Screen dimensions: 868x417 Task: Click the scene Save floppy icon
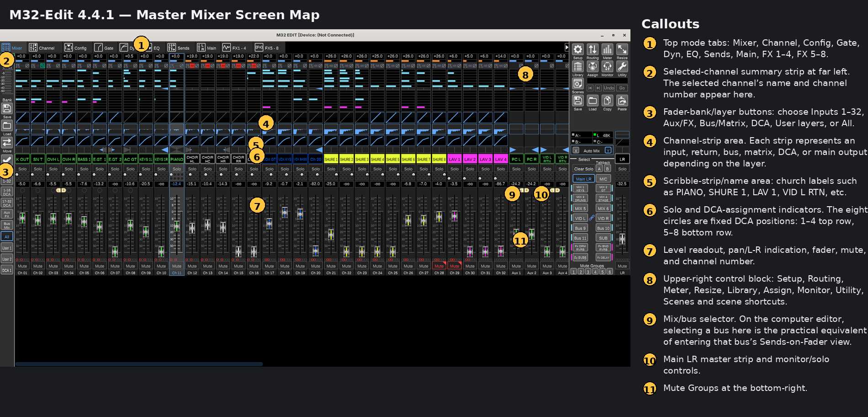[578, 101]
